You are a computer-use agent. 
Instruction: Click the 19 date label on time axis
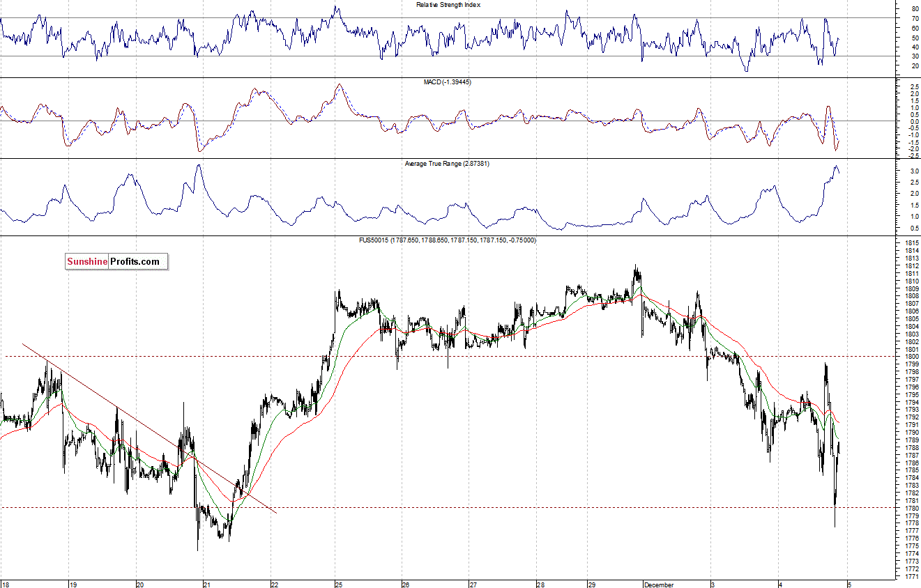[x=73, y=585]
